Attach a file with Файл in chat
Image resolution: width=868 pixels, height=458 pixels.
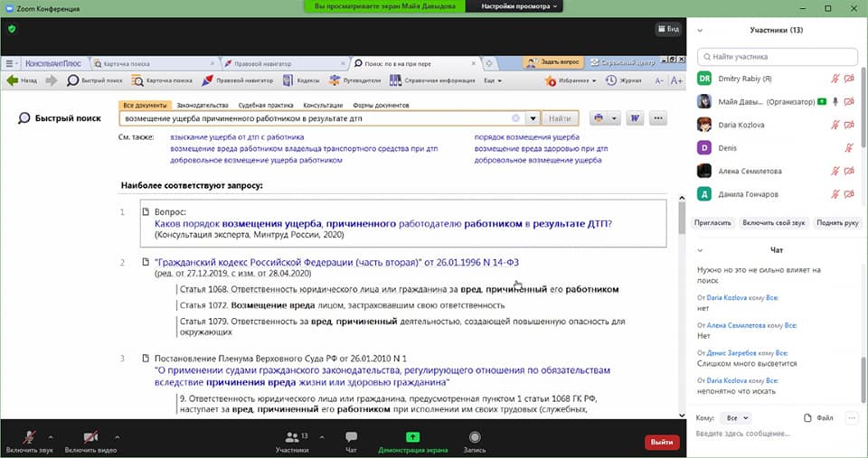[x=818, y=418]
